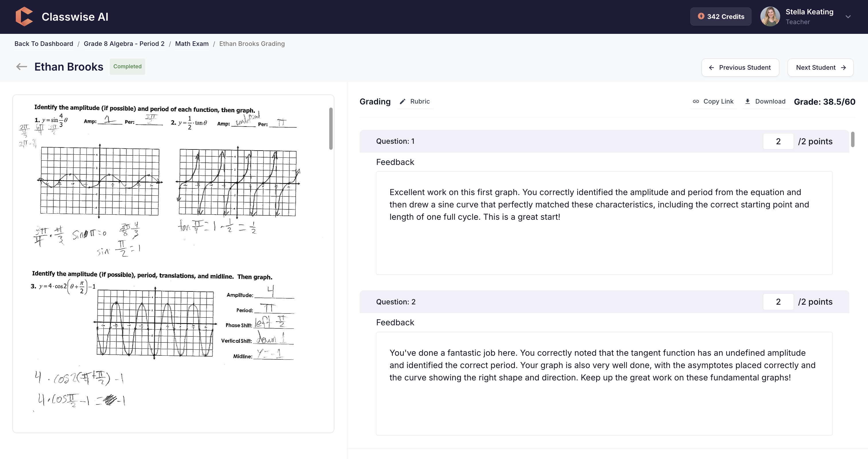Viewport: 868px width, 459px height.
Task: Click the Classwise AI title text
Action: pyautogui.click(x=75, y=17)
